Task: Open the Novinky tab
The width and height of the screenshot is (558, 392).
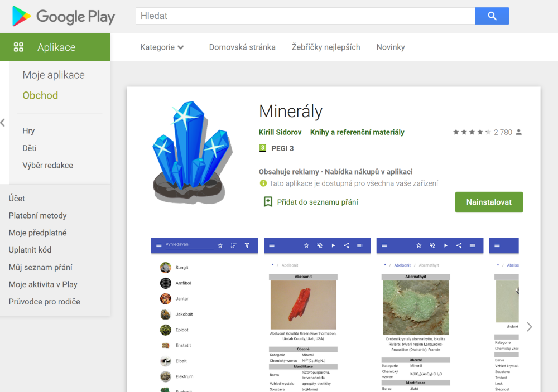Action: pyautogui.click(x=391, y=47)
